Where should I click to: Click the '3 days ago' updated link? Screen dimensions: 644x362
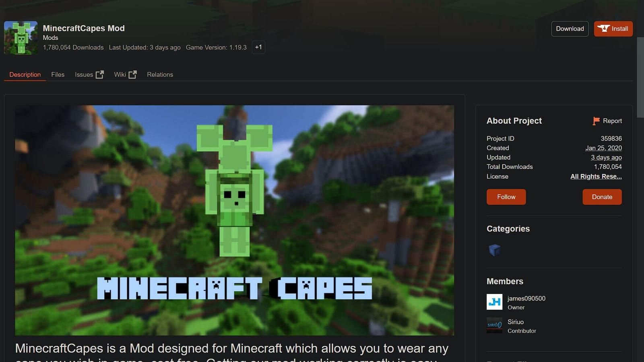606,157
